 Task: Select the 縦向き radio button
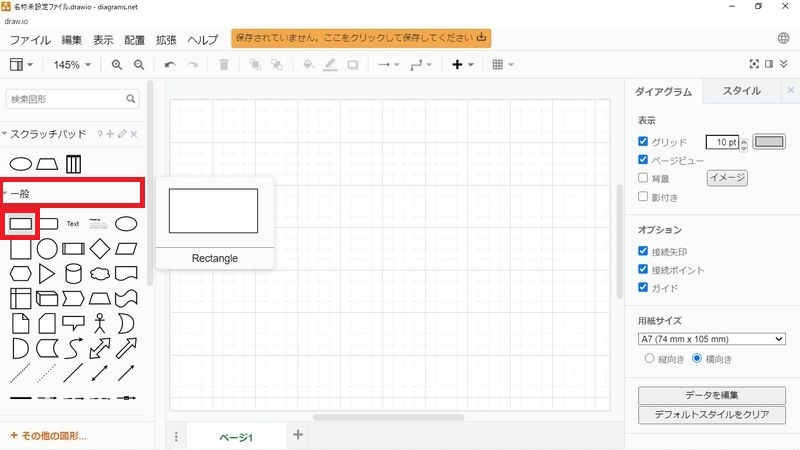tap(650, 358)
